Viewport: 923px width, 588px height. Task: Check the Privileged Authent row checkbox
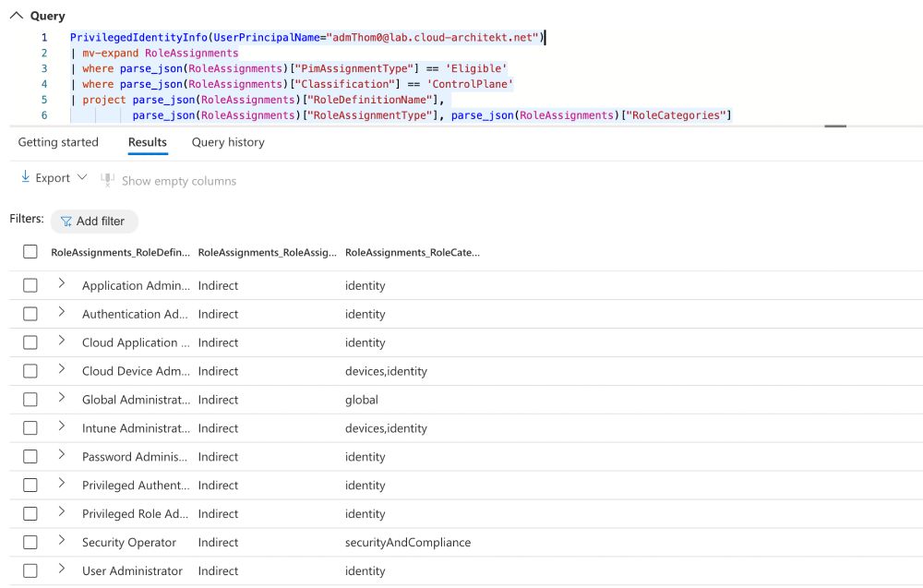click(30, 486)
